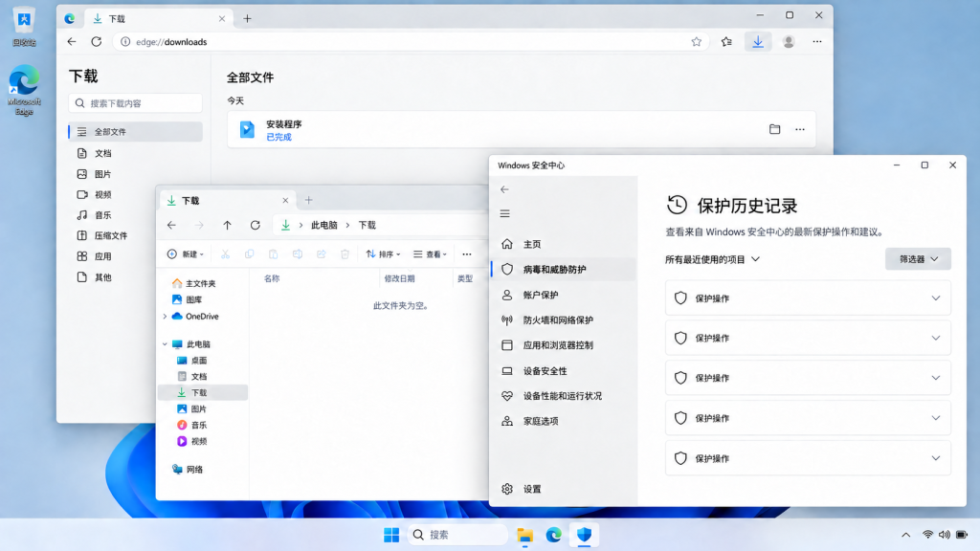Open 新建 dropdown in File Explorer
Image resolution: width=980 pixels, height=551 pixels.
point(186,254)
